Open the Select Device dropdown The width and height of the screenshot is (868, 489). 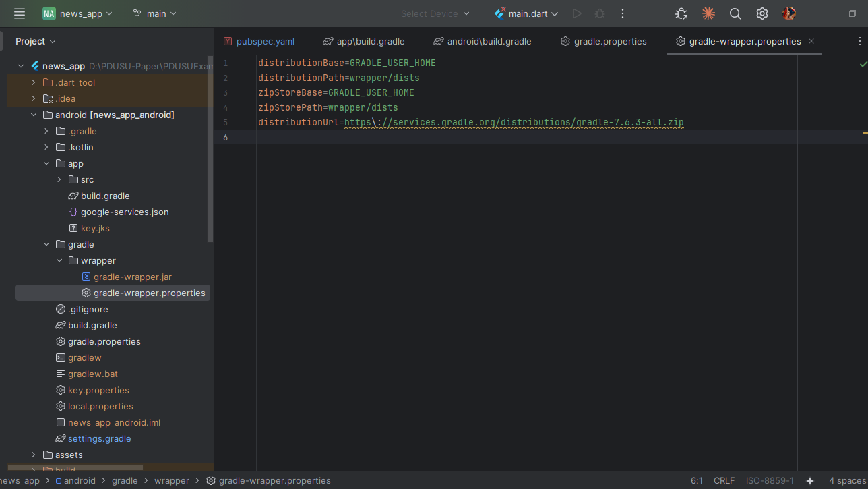pos(435,13)
